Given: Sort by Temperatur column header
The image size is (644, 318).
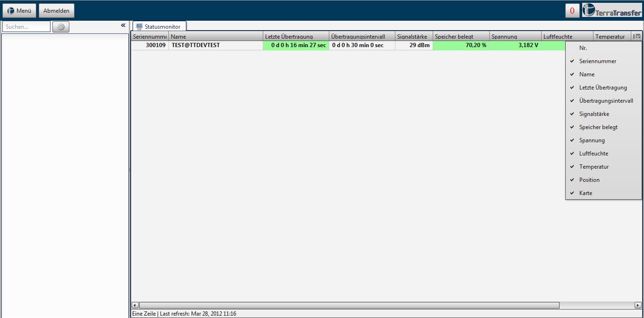Looking at the screenshot, I should point(612,36).
